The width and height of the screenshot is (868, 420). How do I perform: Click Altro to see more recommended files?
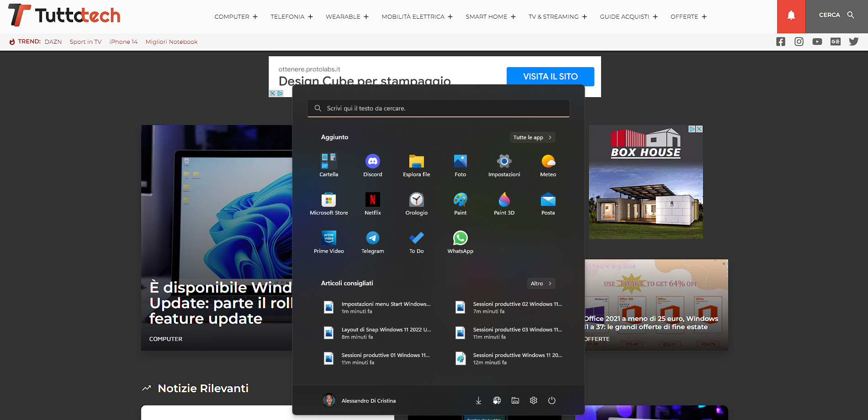541,283
